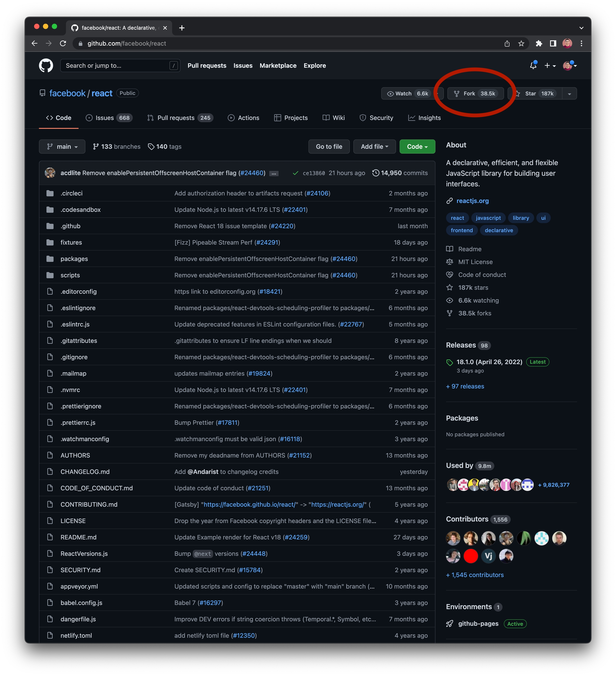Close the facebook/react browser tab
This screenshot has height=676, width=616.
tap(165, 28)
